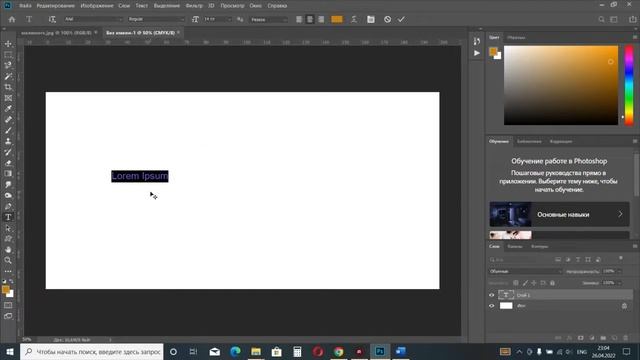Select the Frame tool

click(x=8, y=98)
